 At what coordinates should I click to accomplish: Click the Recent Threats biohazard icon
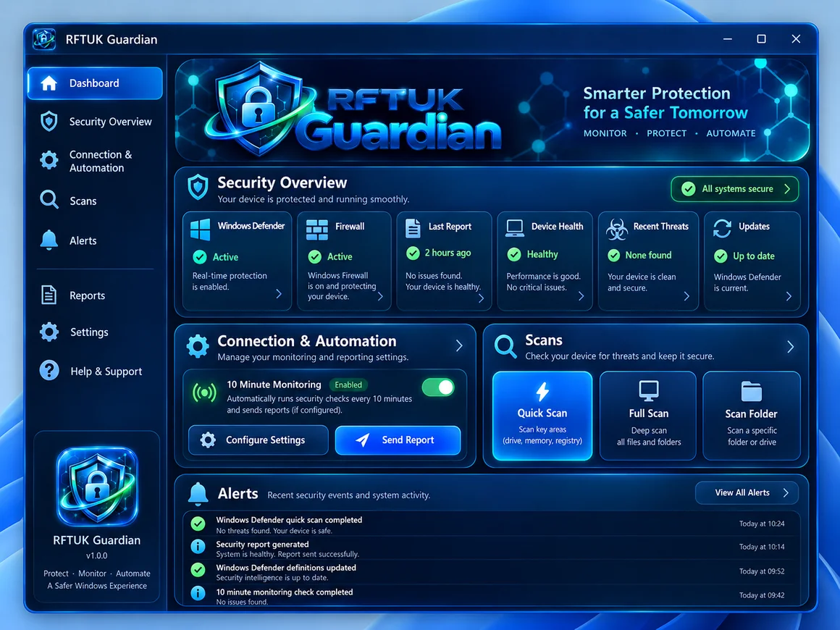[x=617, y=230]
